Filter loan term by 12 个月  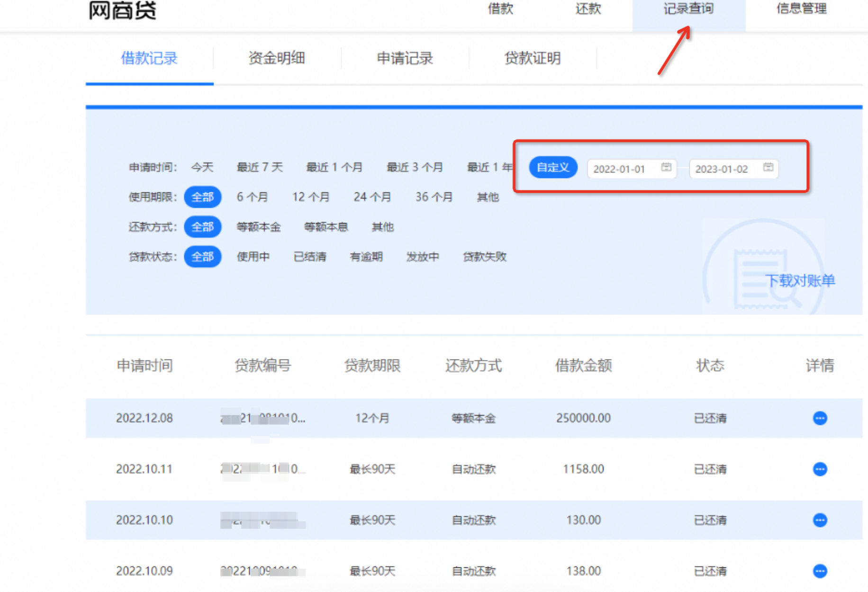click(x=310, y=197)
